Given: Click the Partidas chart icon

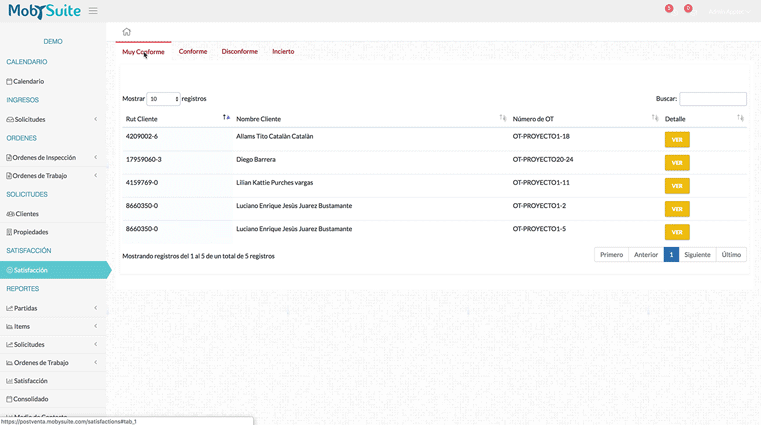Looking at the screenshot, I should click(x=10, y=308).
